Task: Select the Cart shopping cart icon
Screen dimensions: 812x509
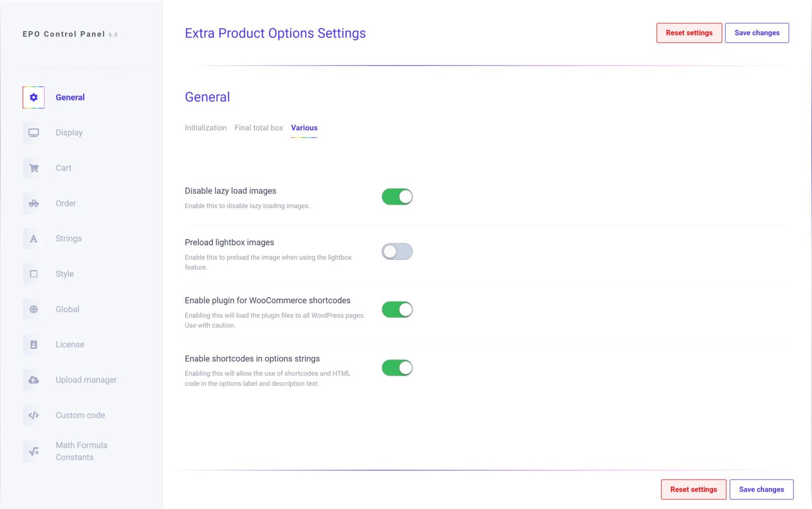Action: pyautogui.click(x=33, y=168)
